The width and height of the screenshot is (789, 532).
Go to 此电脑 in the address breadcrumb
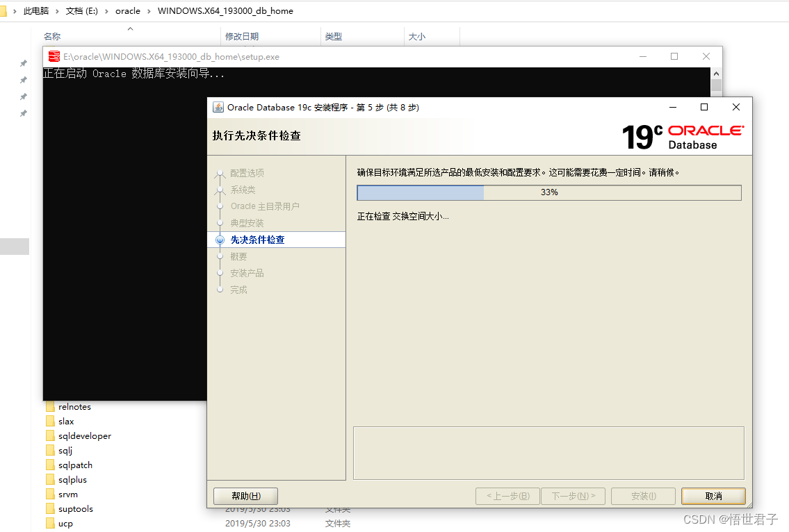coord(35,10)
